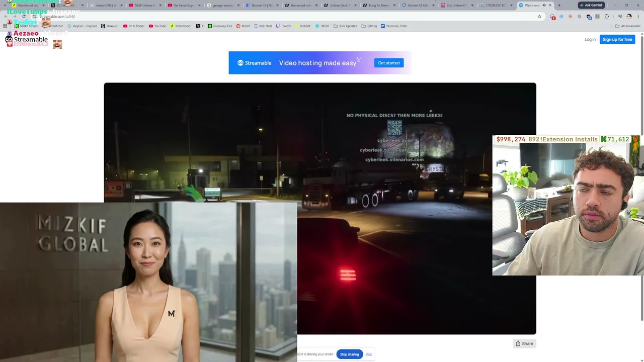This screenshot has width=644, height=362.
Task: Click the red ad-blocker extension icon
Action: pos(553,17)
